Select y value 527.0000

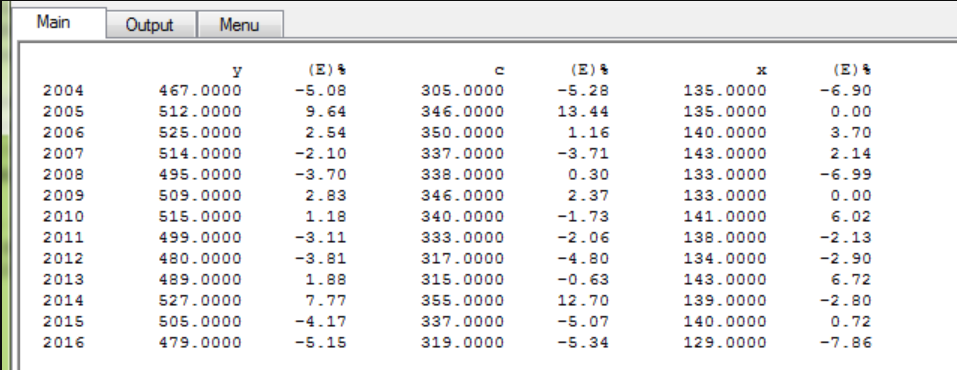point(200,300)
